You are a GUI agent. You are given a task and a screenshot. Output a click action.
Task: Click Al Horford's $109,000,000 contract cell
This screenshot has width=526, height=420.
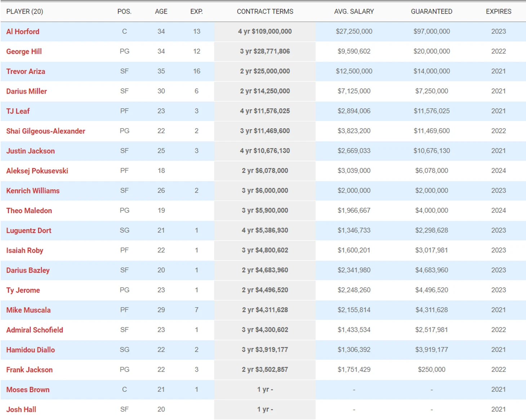pos(265,32)
